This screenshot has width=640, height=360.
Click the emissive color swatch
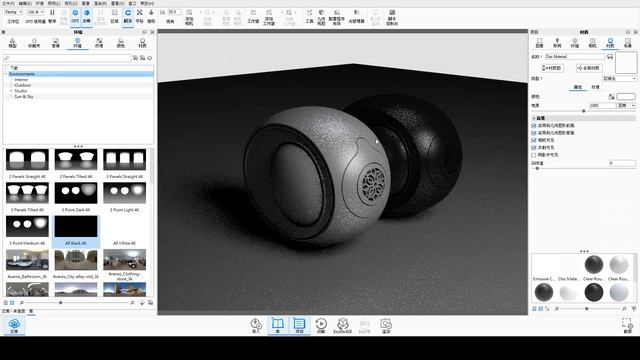point(626,97)
